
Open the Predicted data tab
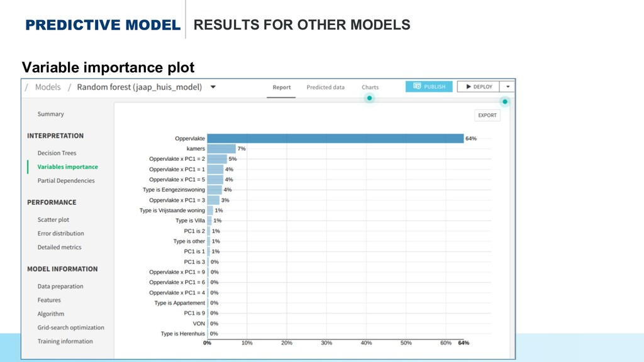pyautogui.click(x=325, y=87)
